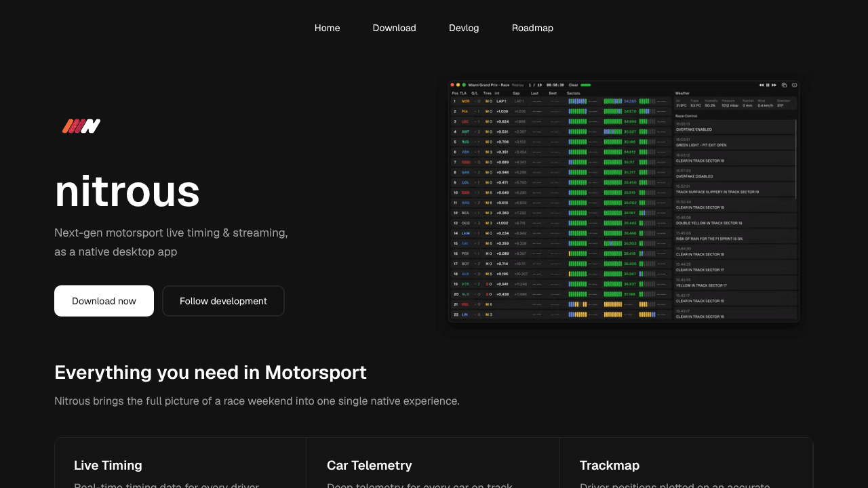The height and width of the screenshot is (488, 868).
Task: Open the Roadmap nav link
Action: [x=532, y=28]
